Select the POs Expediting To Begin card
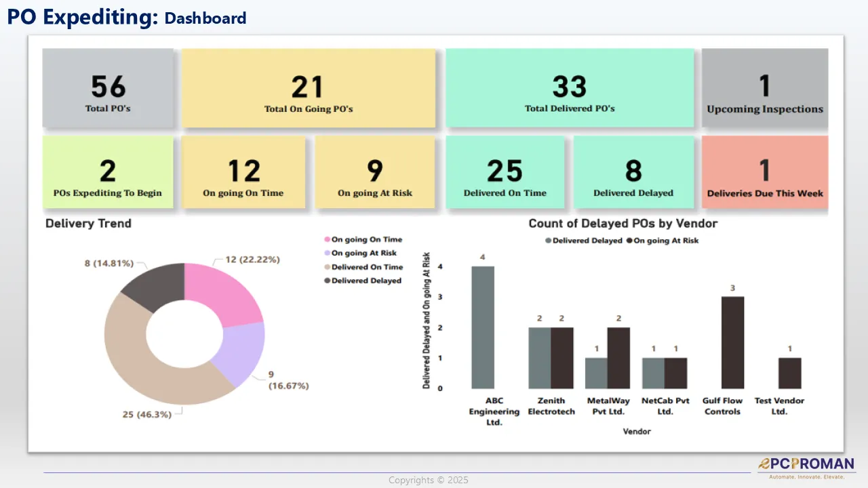This screenshot has width=868, height=488. (108, 172)
